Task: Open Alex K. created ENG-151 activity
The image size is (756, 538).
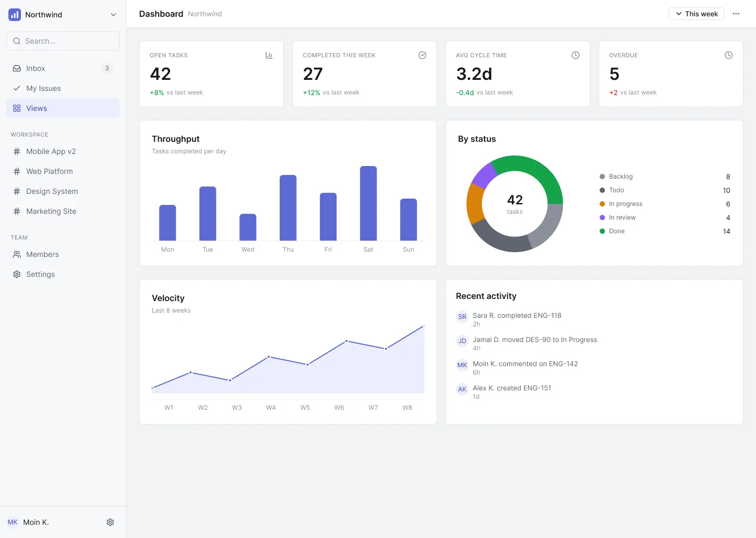Action: [x=594, y=392]
